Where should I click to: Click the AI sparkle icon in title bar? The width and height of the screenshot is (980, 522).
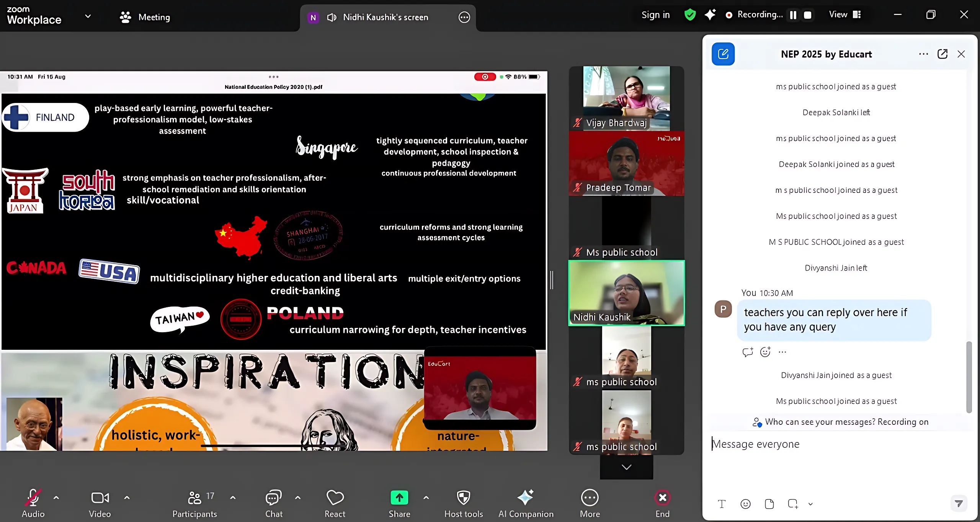(710, 15)
